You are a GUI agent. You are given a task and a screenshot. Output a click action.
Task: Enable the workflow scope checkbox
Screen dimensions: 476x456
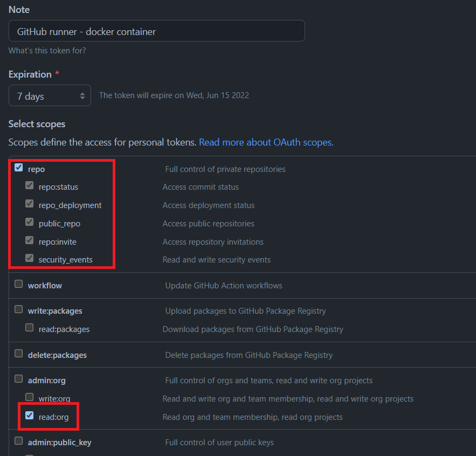click(18, 284)
